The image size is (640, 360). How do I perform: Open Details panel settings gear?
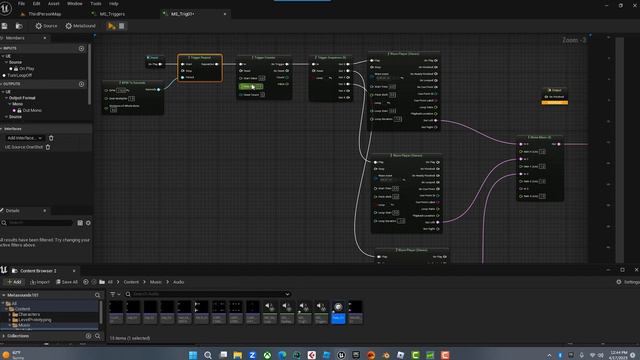[x=88, y=223]
